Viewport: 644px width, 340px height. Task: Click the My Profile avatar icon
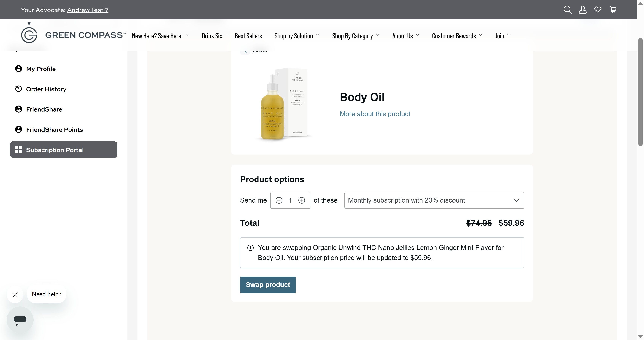pyautogui.click(x=18, y=69)
